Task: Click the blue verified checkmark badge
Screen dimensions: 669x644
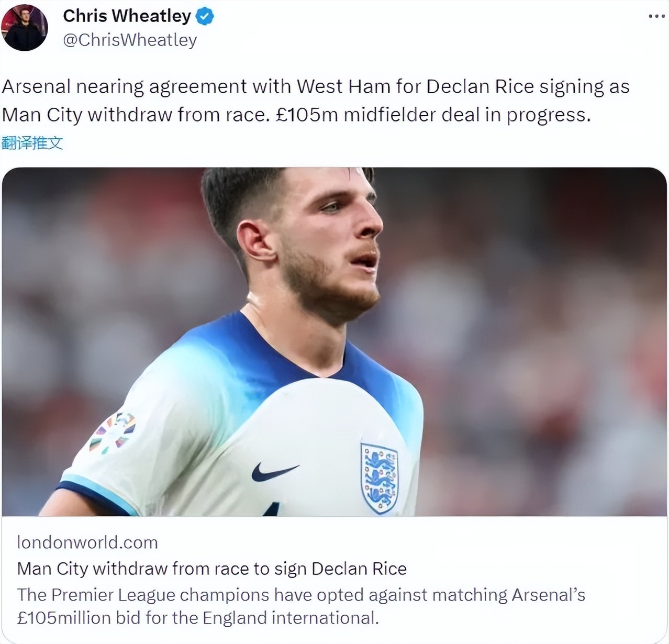Action: [x=205, y=16]
